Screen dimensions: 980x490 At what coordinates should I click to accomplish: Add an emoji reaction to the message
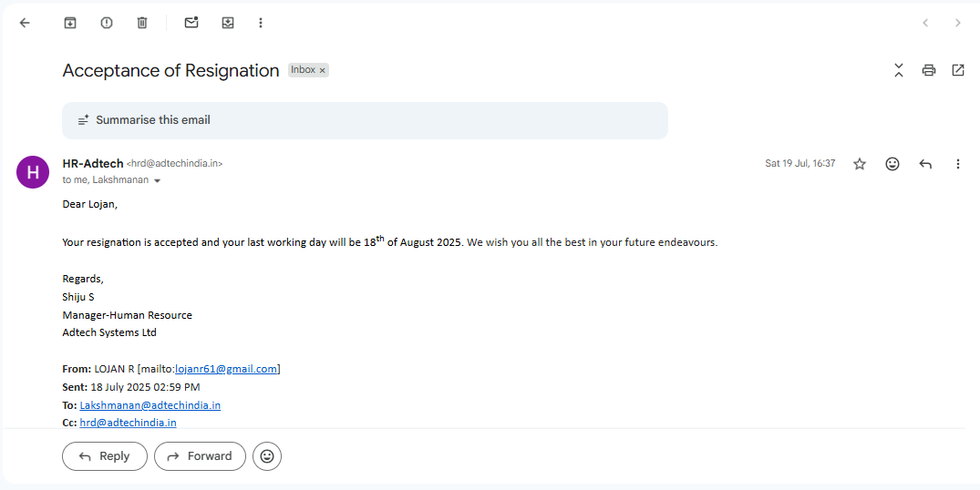[x=892, y=164]
